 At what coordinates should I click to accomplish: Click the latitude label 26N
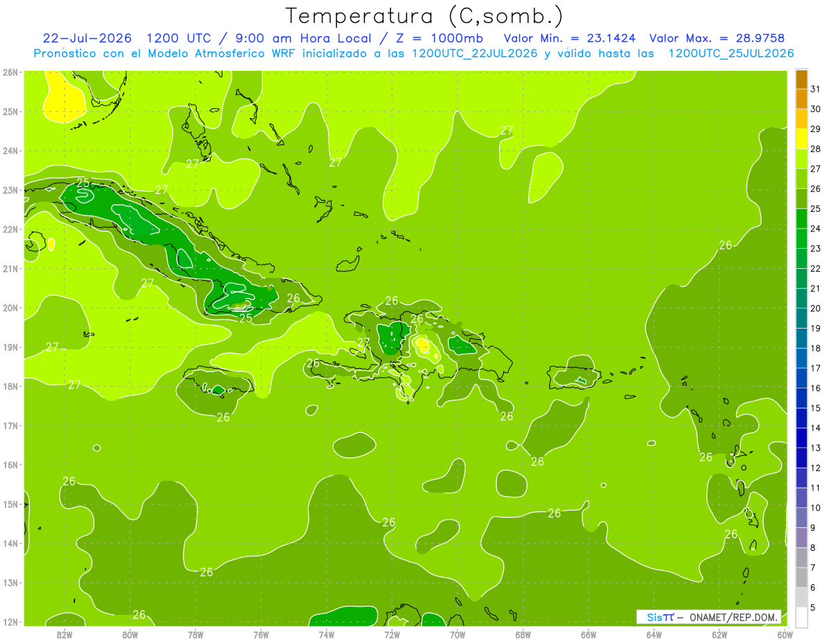click(x=10, y=72)
